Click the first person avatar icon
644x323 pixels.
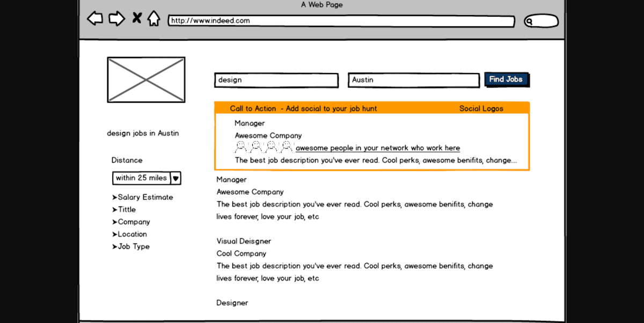tap(239, 146)
